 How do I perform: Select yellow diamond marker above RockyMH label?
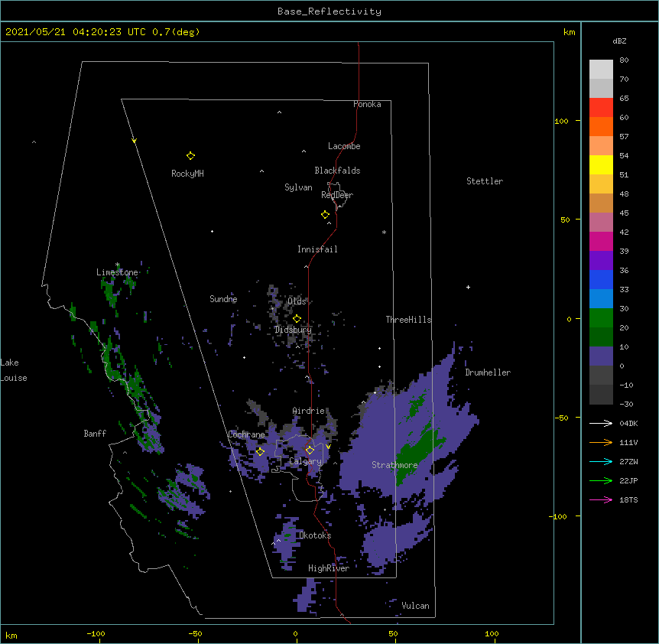click(x=190, y=156)
